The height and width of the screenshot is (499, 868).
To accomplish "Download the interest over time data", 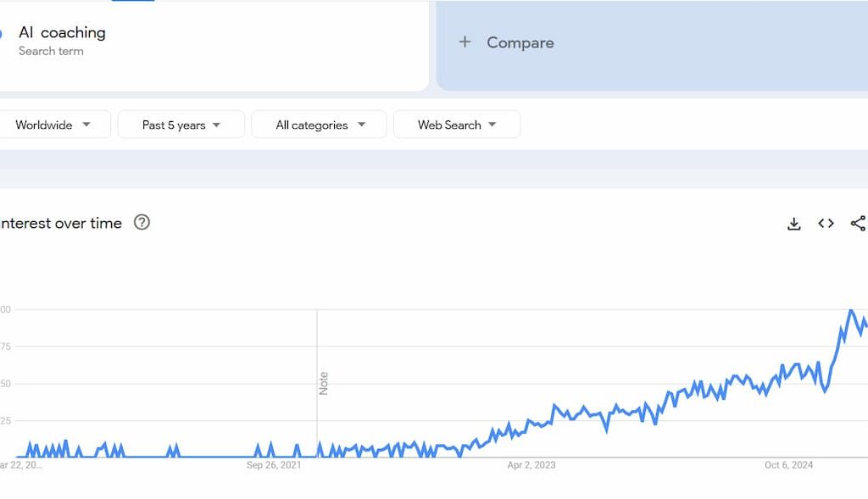I will [x=793, y=223].
